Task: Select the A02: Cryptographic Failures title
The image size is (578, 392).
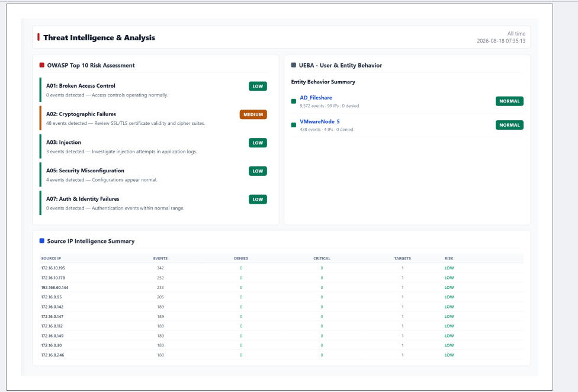Action: [81, 114]
